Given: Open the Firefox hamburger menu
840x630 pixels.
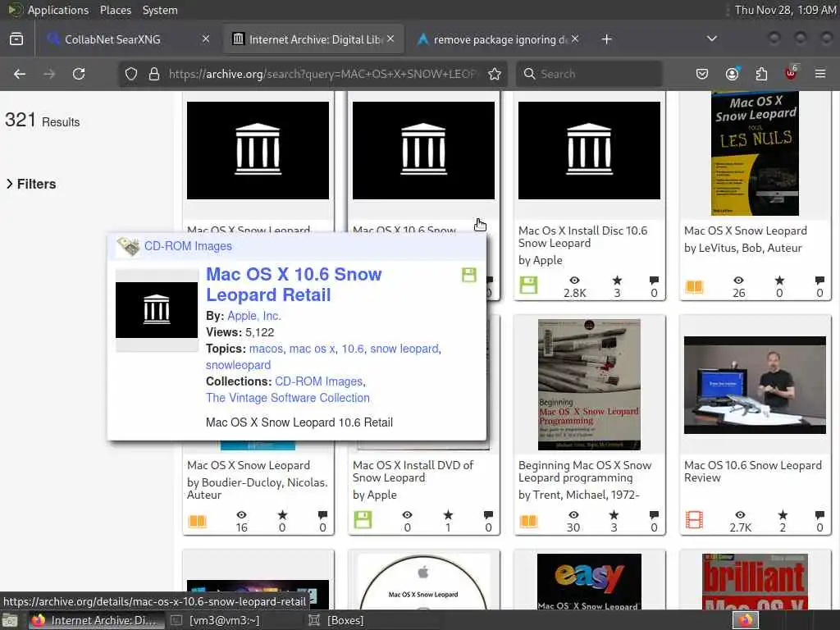Looking at the screenshot, I should [820, 73].
